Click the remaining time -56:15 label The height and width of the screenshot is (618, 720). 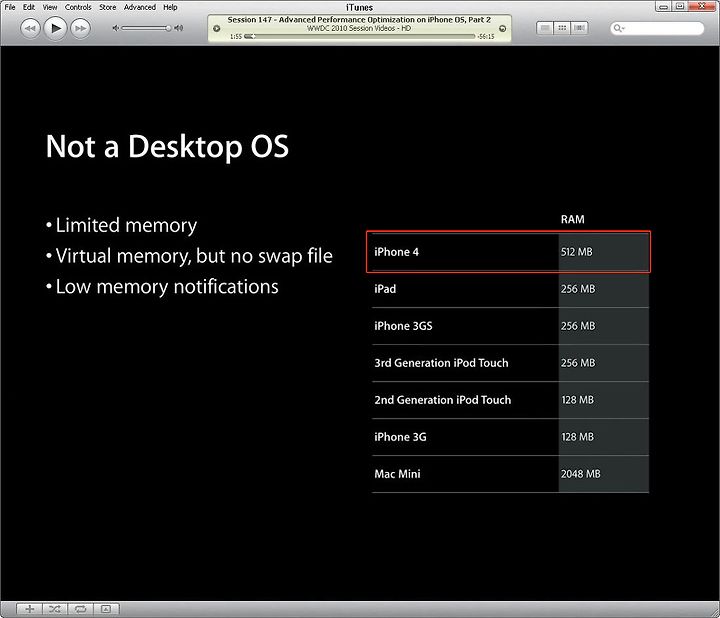(486, 36)
